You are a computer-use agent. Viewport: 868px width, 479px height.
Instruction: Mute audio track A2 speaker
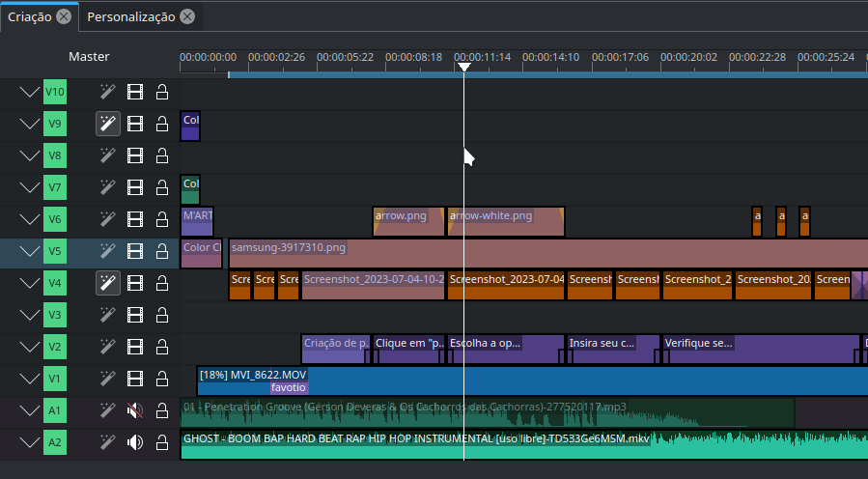(x=135, y=442)
